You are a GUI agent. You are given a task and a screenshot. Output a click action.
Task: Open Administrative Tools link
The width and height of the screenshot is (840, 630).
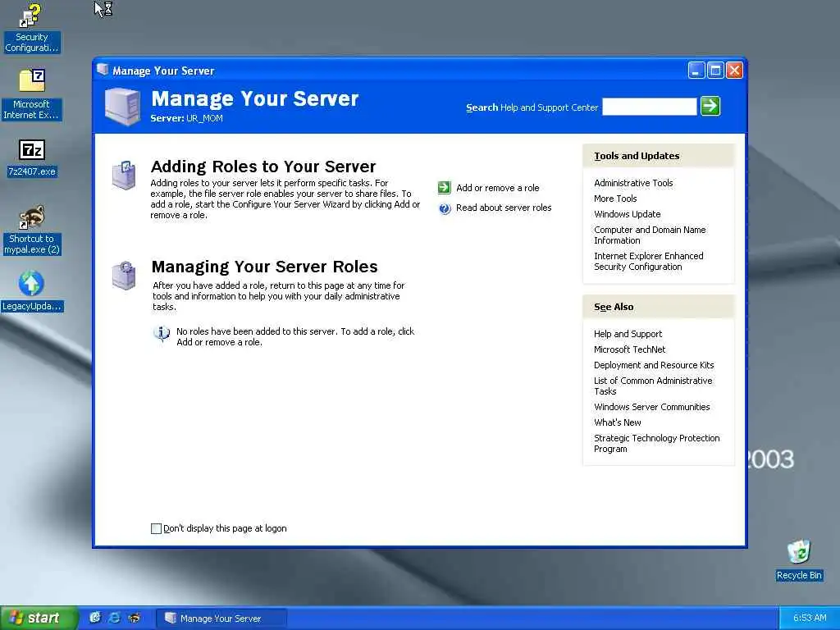(633, 183)
